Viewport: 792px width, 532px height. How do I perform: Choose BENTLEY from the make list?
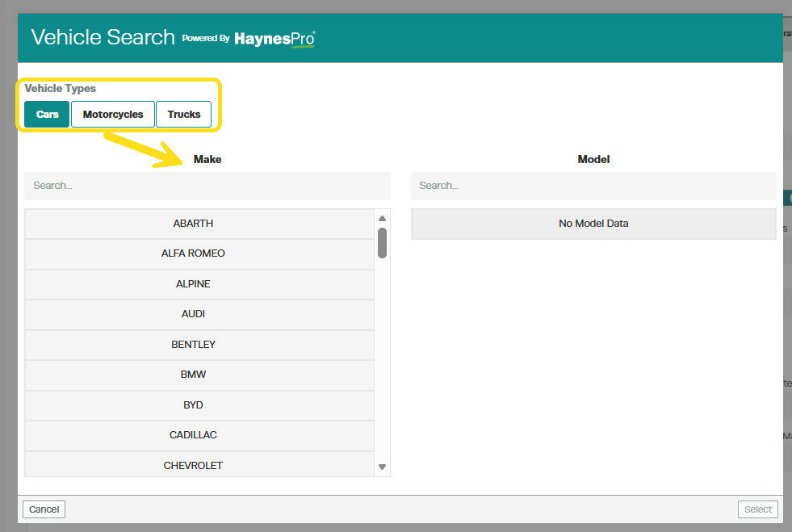click(x=199, y=345)
